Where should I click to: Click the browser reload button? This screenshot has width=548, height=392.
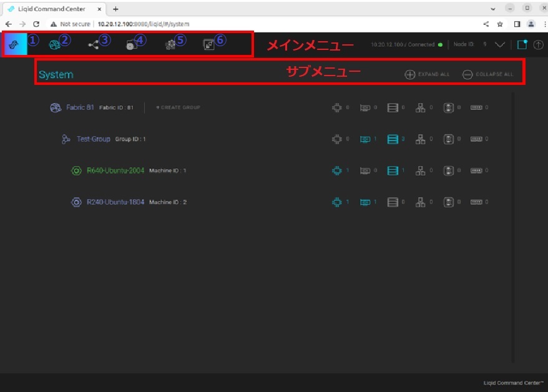pos(36,24)
